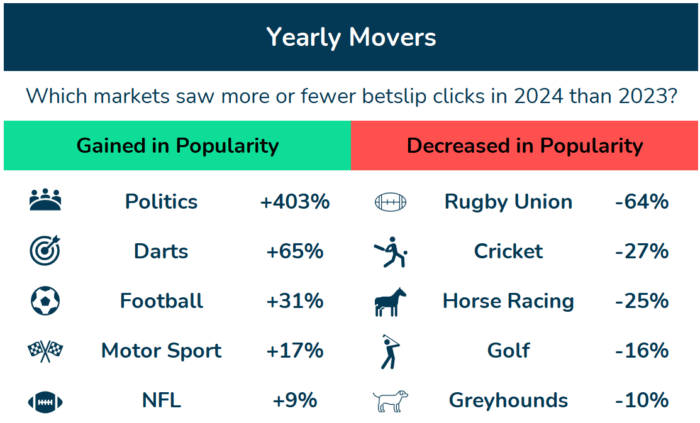This screenshot has height=423, width=700.
Task: Select the Politics market label
Action: pyautogui.click(x=161, y=202)
